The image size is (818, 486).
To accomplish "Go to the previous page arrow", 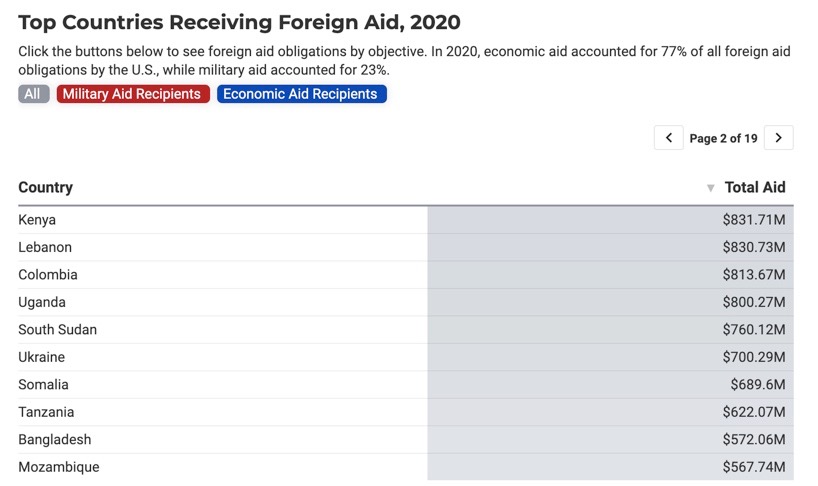I will coord(669,138).
